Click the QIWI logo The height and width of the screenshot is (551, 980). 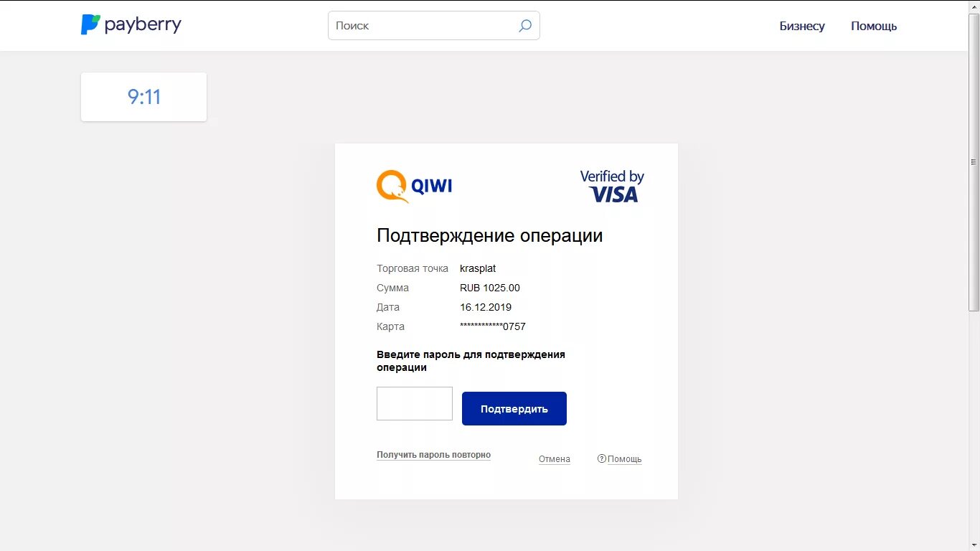pos(414,187)
